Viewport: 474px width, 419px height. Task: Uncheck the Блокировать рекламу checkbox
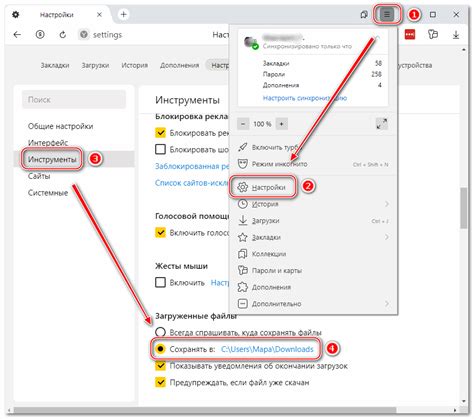pos(160,133)
